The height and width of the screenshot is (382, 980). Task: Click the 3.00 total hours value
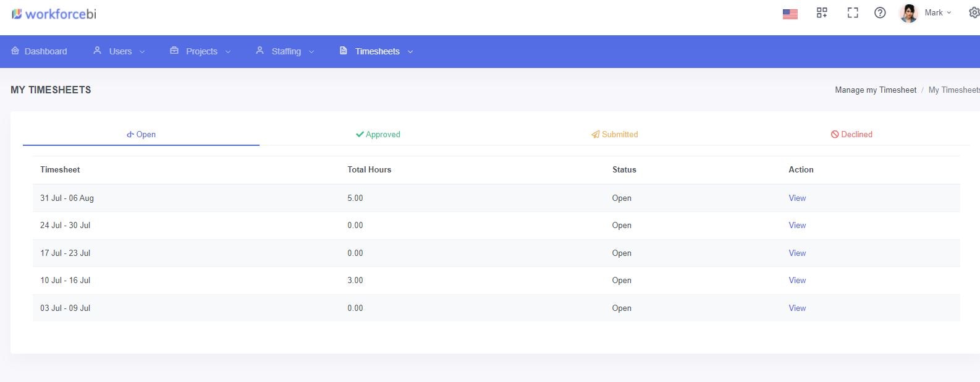[355, 280]
